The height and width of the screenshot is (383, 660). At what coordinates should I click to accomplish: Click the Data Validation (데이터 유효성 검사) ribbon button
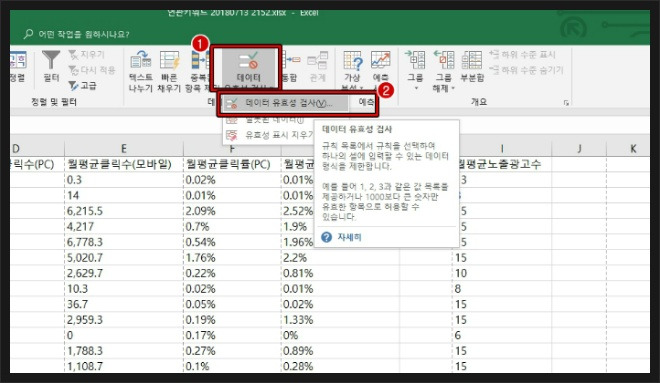click(248, 67)
